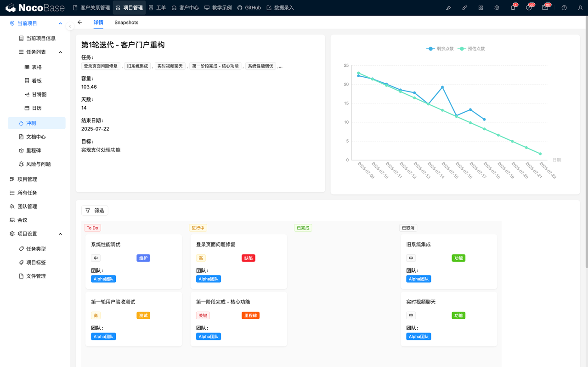Screen dimensions: 588x367
Task: Open the 登录页面问题修复 kanban card
Action: [x=238, y=262]
